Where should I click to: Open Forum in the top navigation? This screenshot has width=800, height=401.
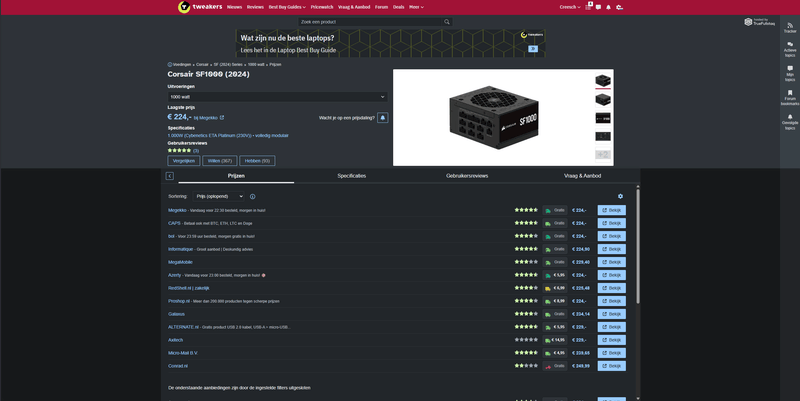(381, 7)
